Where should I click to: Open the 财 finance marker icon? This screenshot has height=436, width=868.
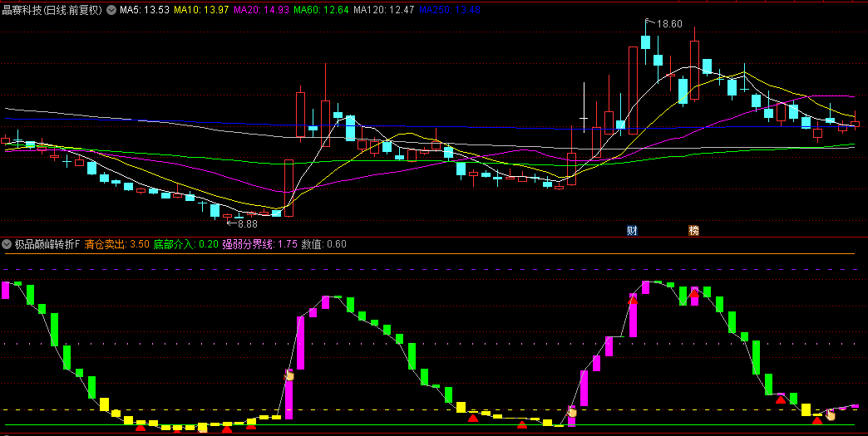click(632, 230)
